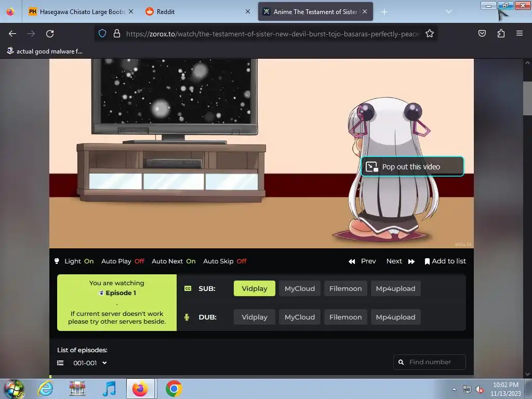532x399 pixels.
Task: Click the SUB closed caption icon
Action: coord(188,288)
